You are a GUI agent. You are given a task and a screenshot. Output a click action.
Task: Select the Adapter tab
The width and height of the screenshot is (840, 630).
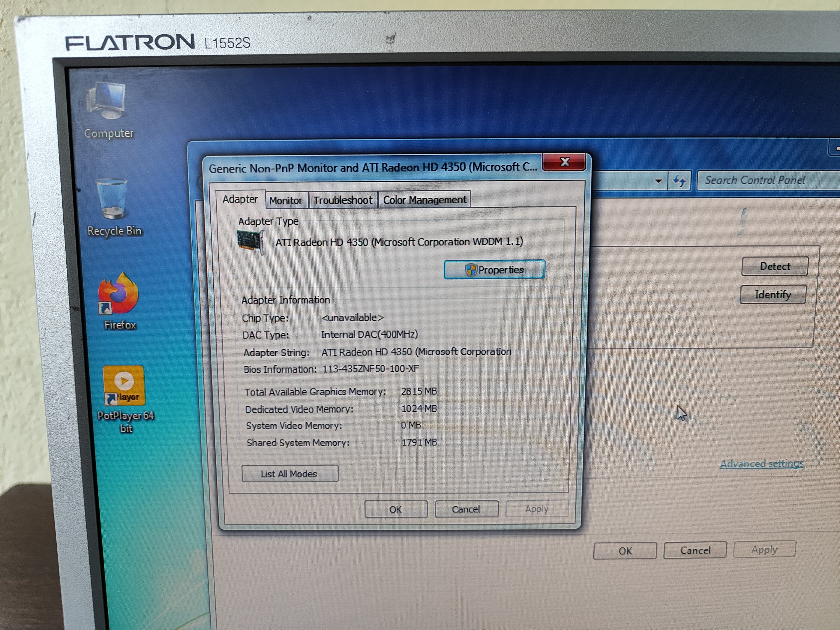[240, 199]
